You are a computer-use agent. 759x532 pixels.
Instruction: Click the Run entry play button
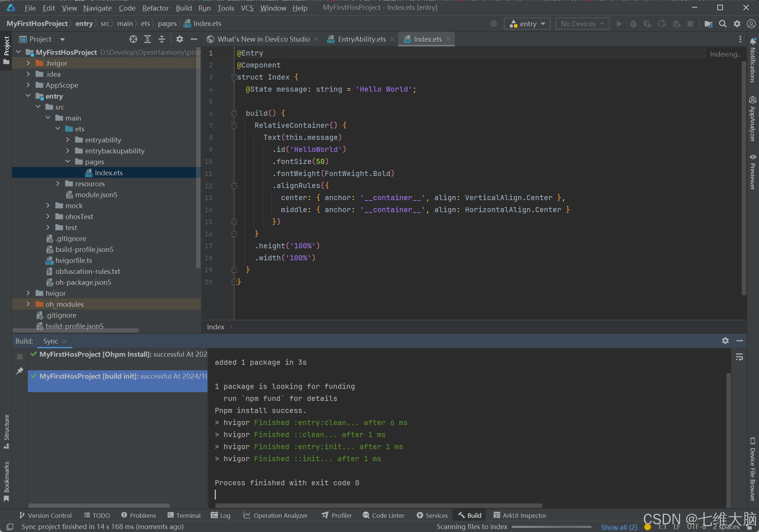[x=619, y=24]
